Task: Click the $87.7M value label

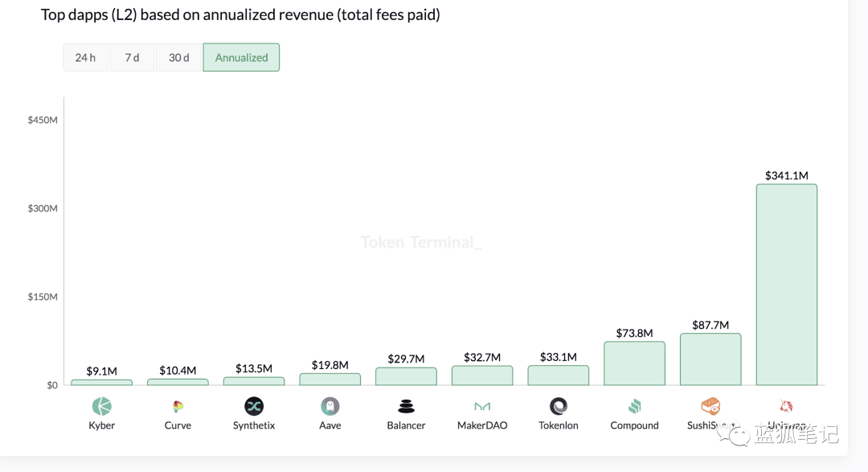Action: (x=710, y=325)
